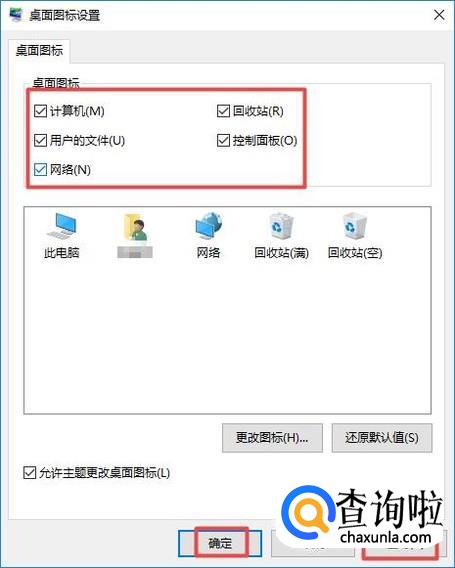Screen dimensions: 455x568
Task: Toggle 允许主题更改桌面图标(L) checkbox
Action: 29,473
